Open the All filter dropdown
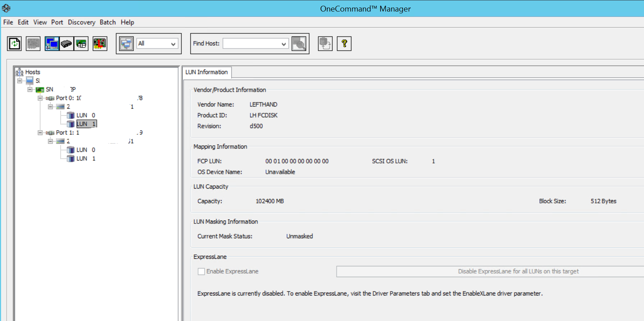644x321 pixels. coord(173,44)
